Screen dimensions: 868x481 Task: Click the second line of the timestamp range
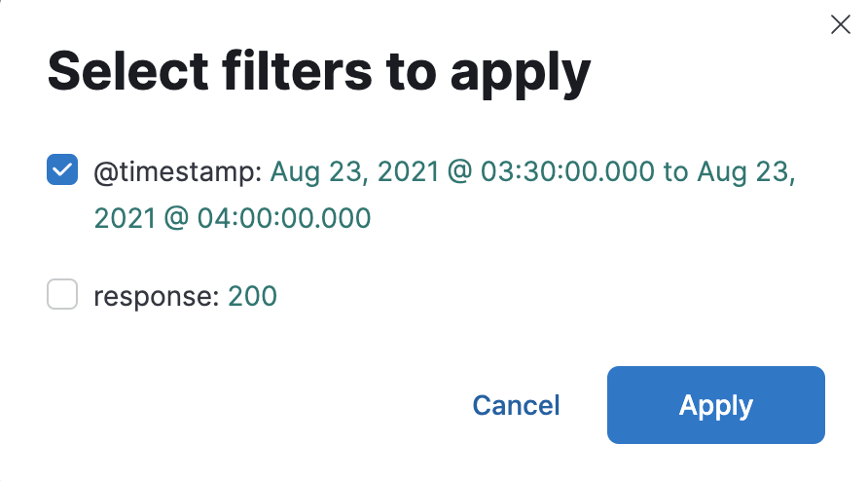tap(233, 218)
